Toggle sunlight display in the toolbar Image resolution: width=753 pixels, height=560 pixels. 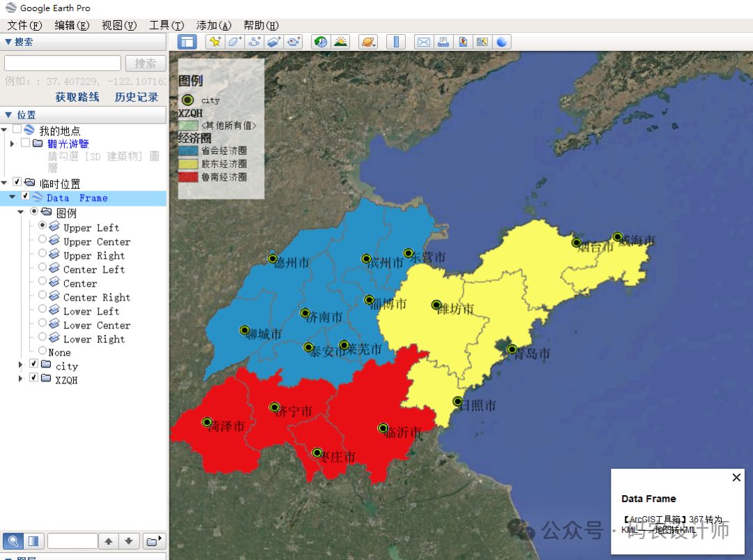(x=340, y=42)
